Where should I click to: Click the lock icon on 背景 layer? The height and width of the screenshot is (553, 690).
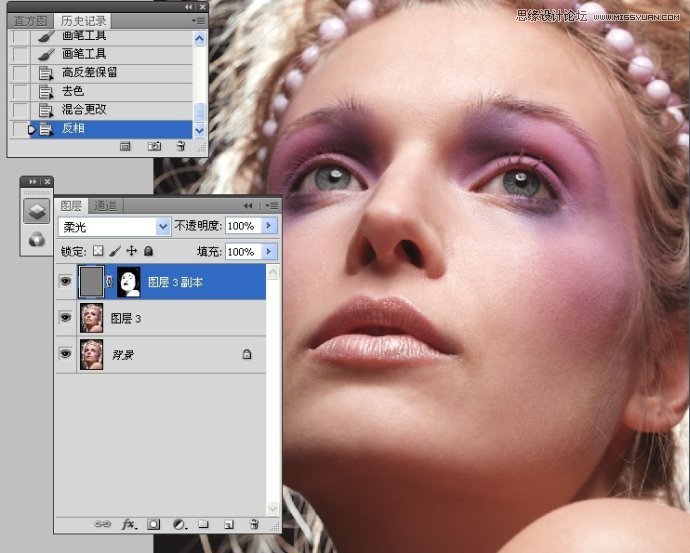(247, 354)
